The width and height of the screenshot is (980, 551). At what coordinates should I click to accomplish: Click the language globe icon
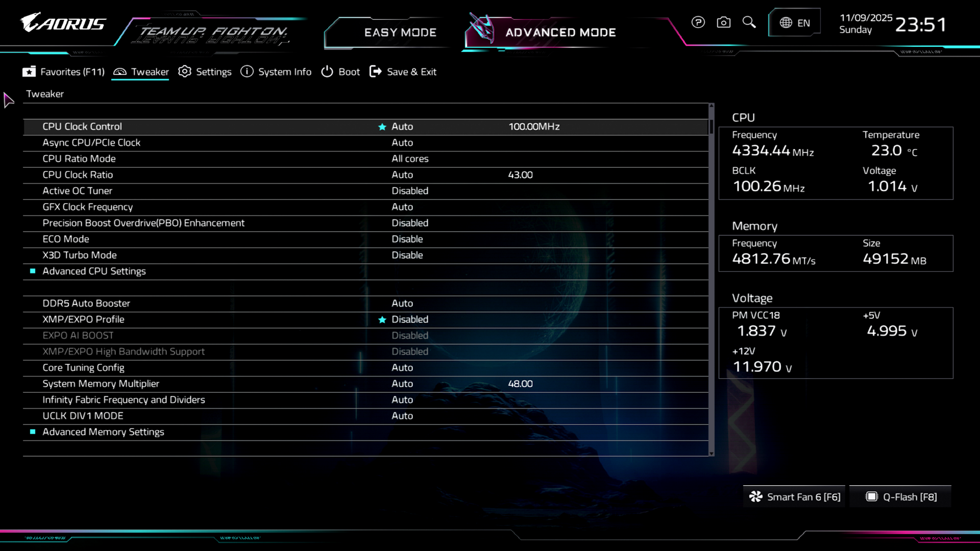pos(786,23)
